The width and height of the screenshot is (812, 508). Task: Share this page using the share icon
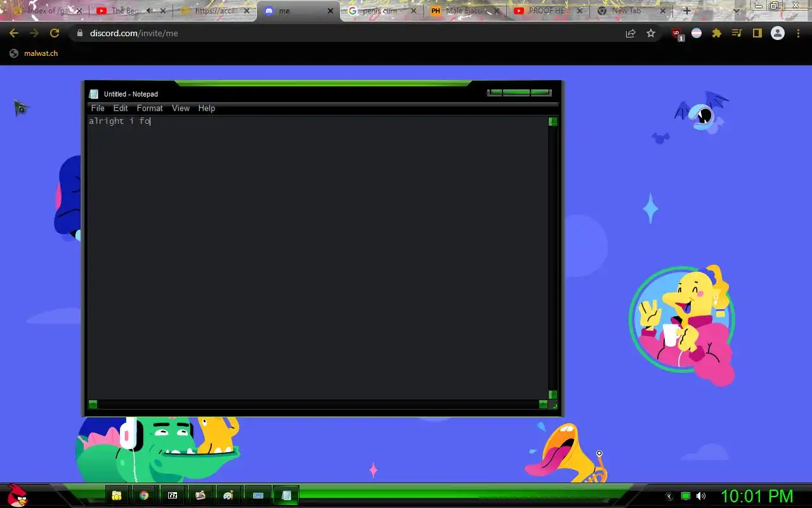(631, 33)
